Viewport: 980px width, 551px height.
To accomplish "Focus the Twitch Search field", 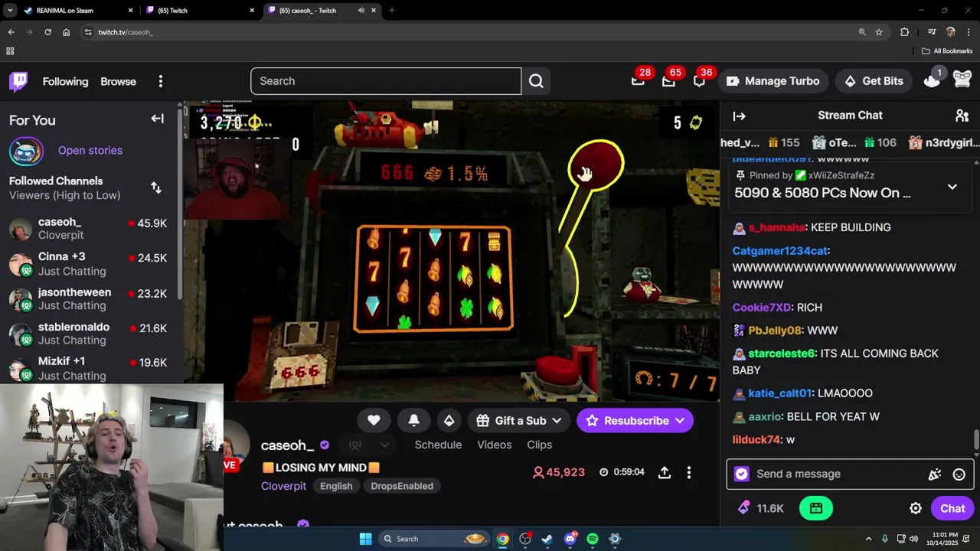I will point(386,81).
